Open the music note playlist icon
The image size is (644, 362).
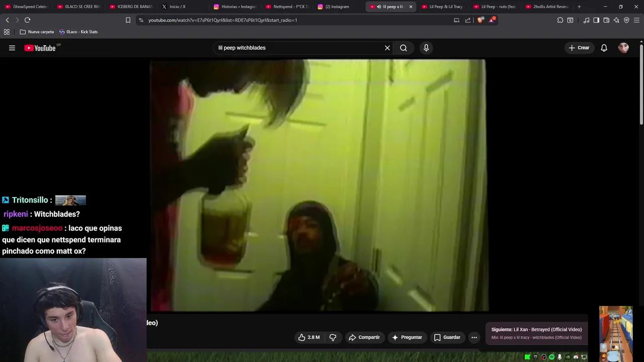pos(586,20)
